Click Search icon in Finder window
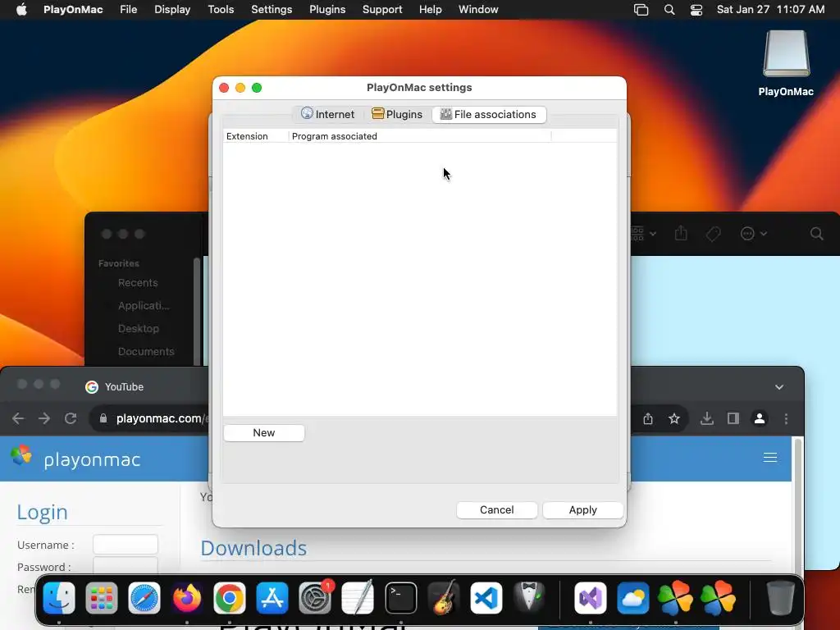This screenshot has height=630, width=840. tap(816, 234)
